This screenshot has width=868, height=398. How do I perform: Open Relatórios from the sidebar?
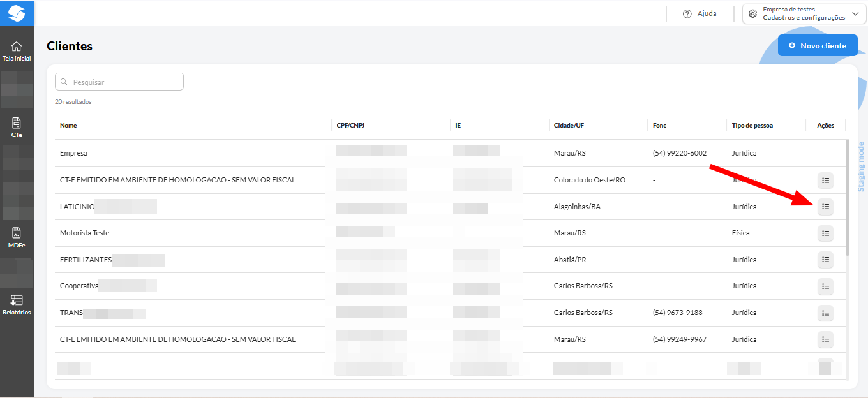(x=17, y=305)
